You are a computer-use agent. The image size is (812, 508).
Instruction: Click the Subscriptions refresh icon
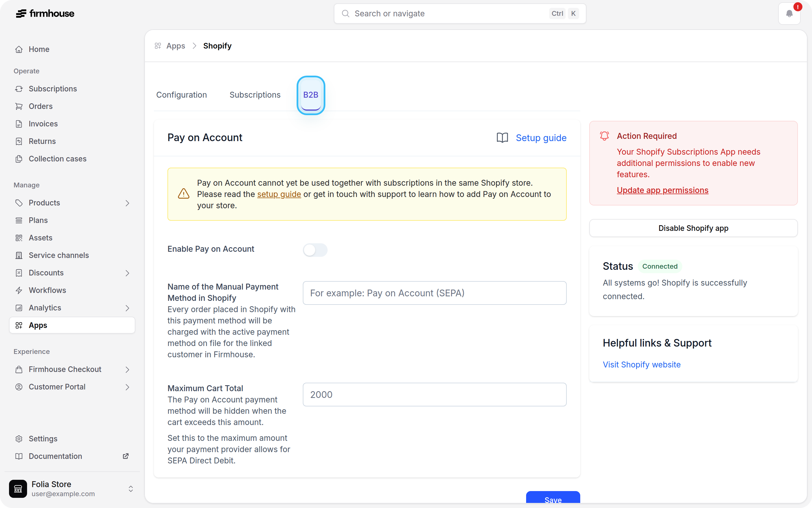(19, 89)
